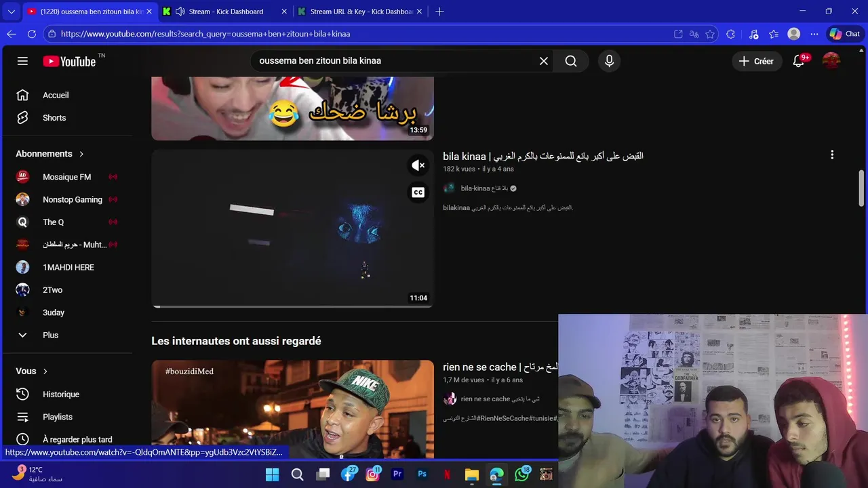
Task: Open browser Settings and more menu
Action: [814, 34]
